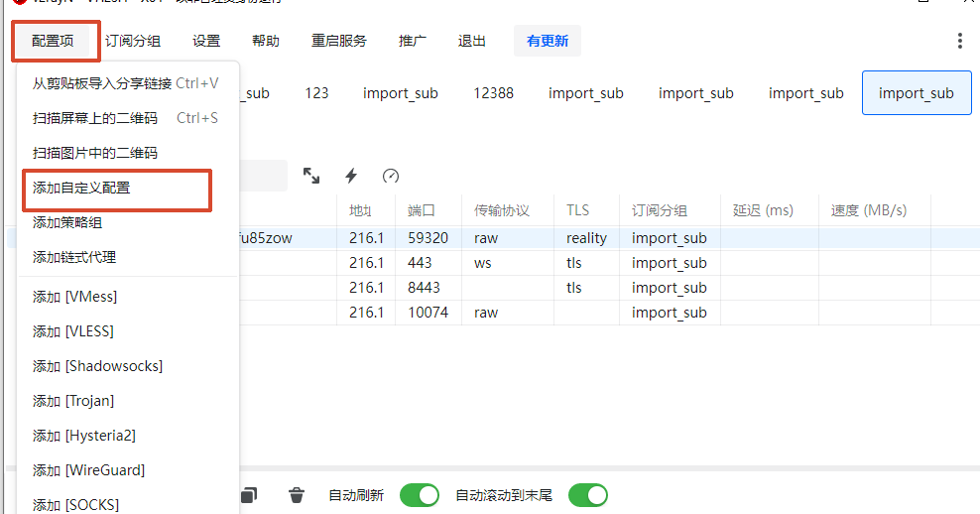Select 扫描图片中的二维码 menu entry

pos(128,153)
